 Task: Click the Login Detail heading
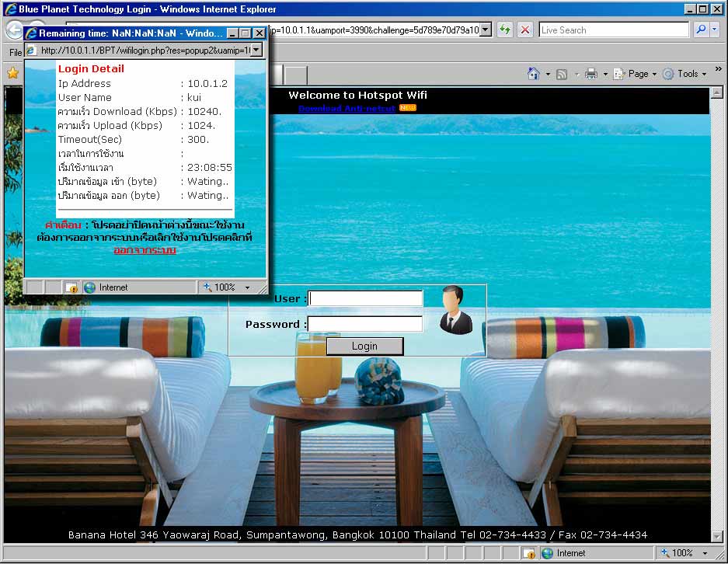(x=91, y=68)
